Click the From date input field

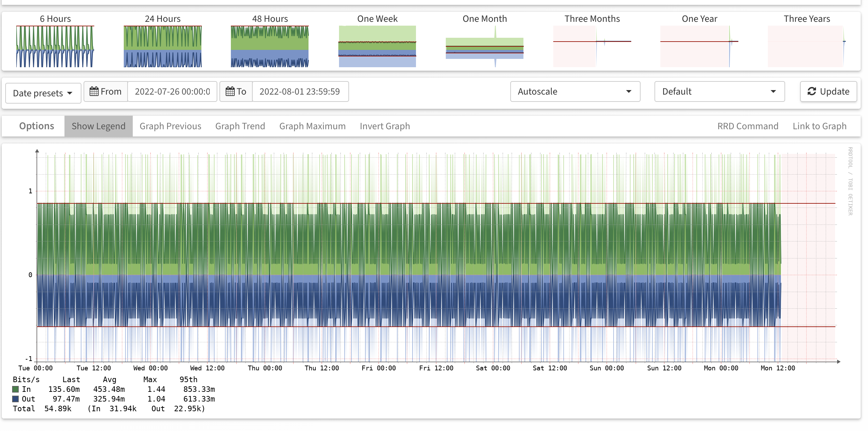click(172, 91)
